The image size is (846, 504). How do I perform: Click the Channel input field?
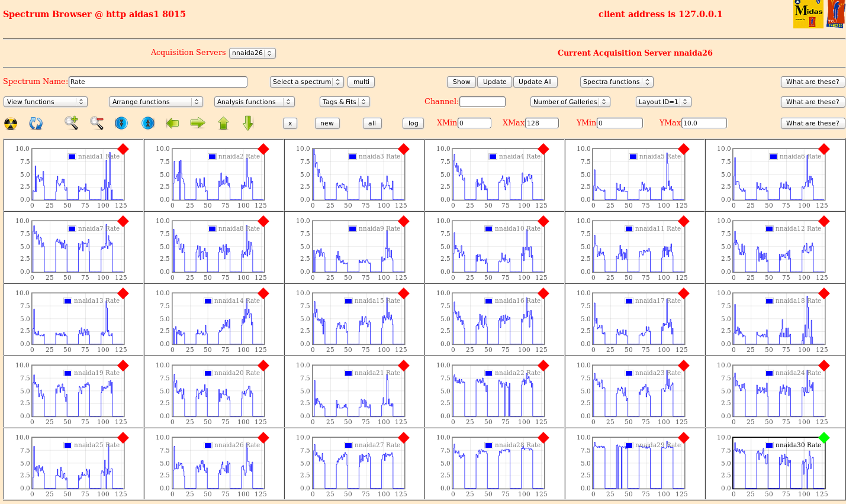[482, 102]
